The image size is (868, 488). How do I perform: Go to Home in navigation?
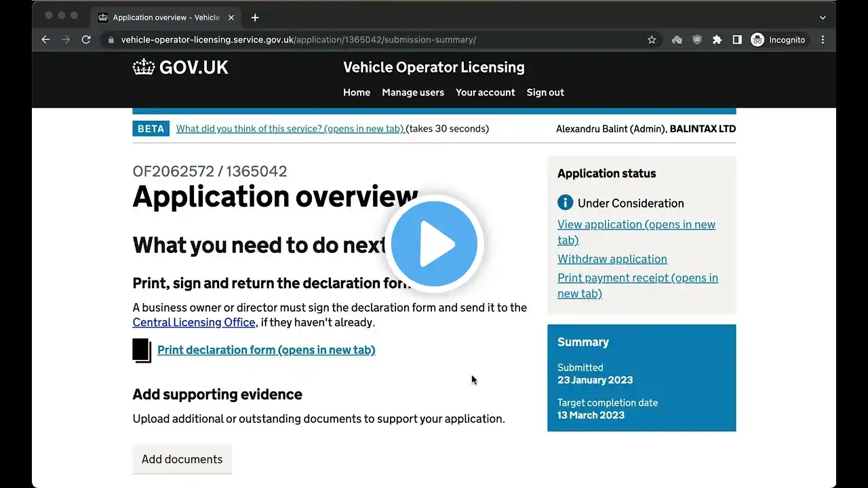tap(357, 92)
